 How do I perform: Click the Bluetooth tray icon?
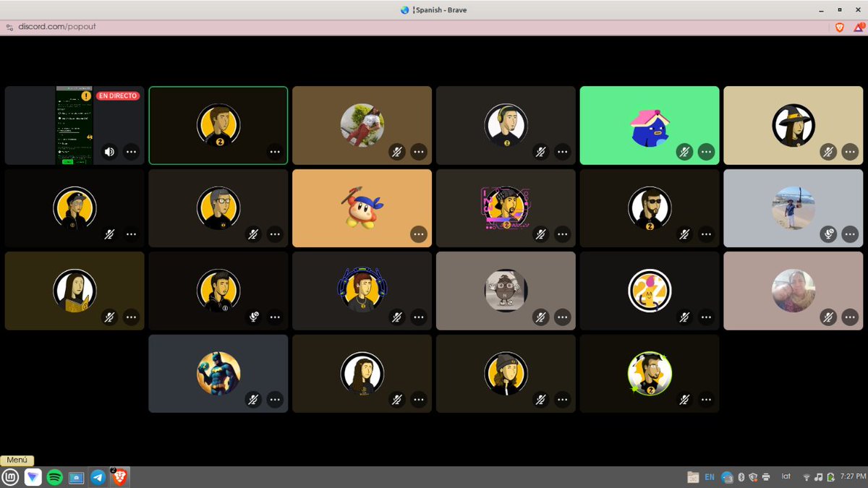(x=741, y=477)
